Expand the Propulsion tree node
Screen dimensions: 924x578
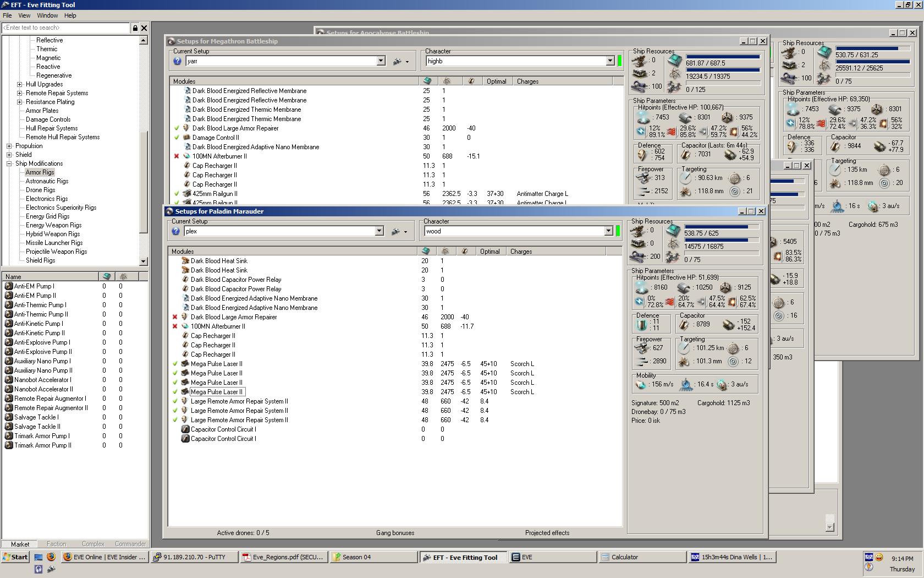tap(9, 146)
